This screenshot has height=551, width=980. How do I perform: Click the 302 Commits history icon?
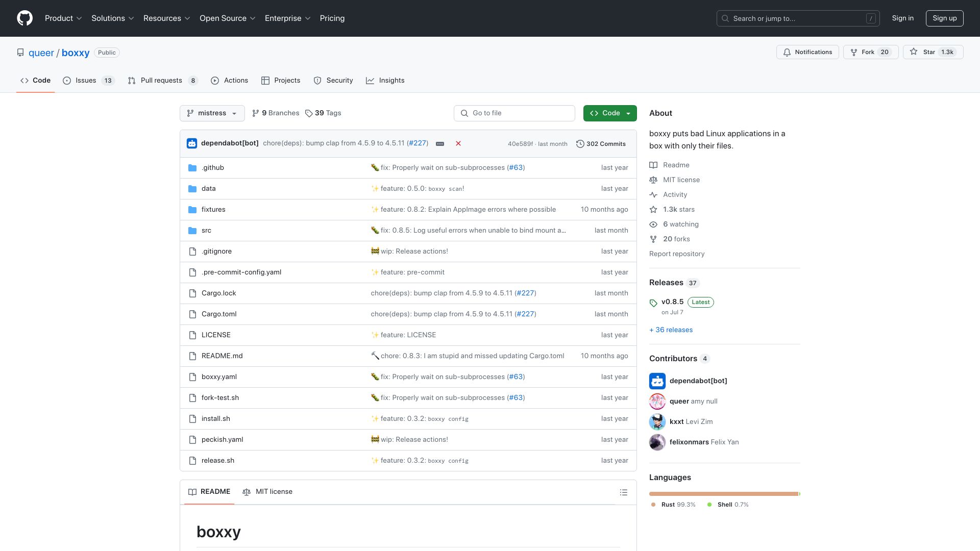580,144
